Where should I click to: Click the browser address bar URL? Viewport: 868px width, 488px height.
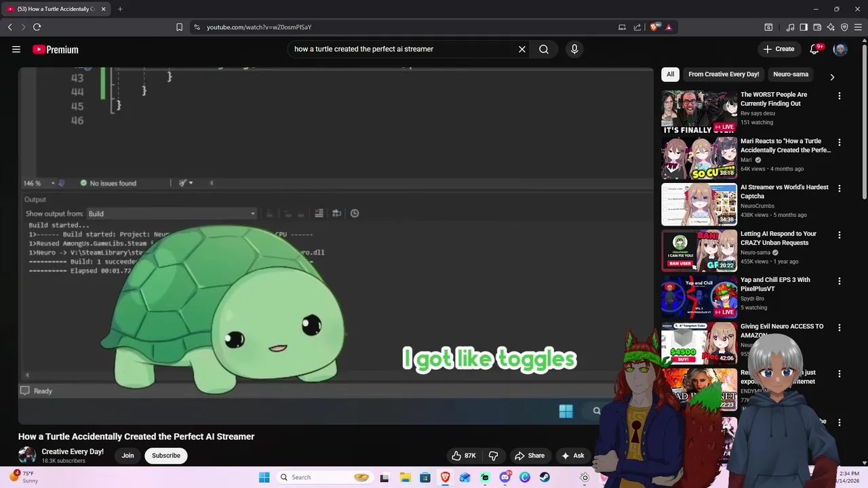pyautogui.click(x=259, y=27)
